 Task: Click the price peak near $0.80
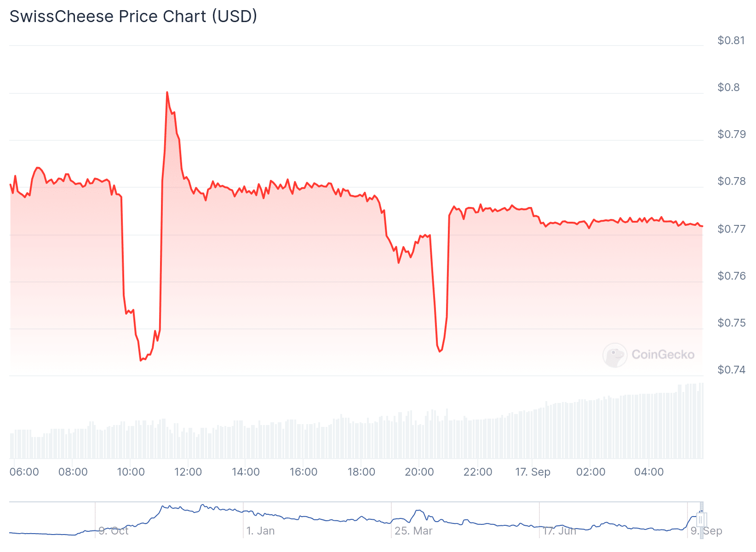coord(167,93)
